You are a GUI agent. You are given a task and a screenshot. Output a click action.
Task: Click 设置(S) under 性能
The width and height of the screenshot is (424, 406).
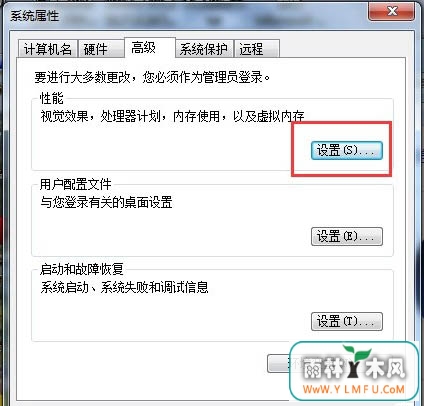(347, 150)
